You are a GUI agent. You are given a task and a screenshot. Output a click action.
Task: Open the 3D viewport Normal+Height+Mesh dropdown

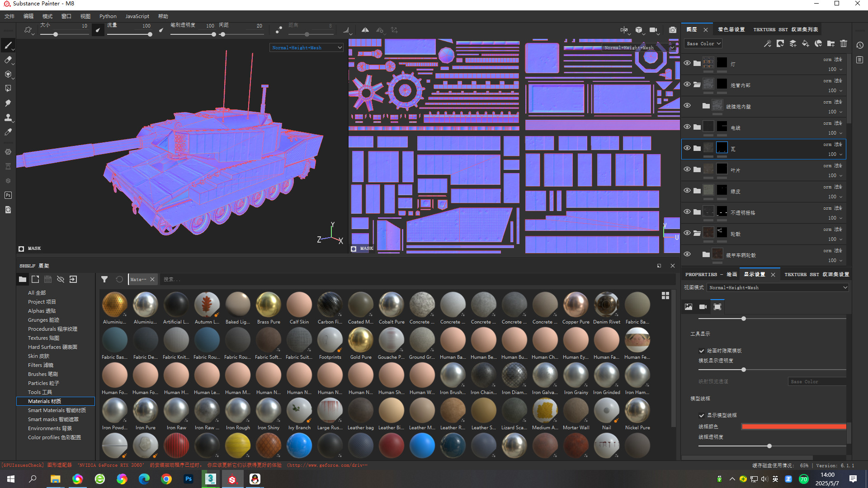pos(307,47)
